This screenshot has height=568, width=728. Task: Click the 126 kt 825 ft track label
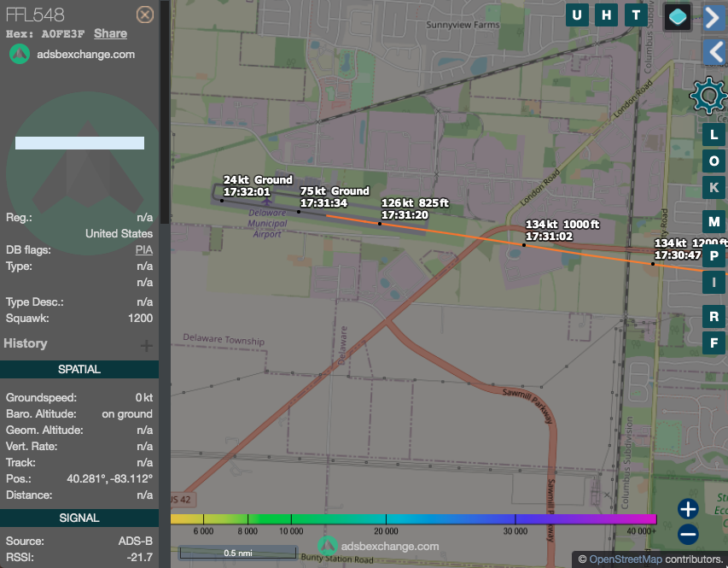pos(415,209)
